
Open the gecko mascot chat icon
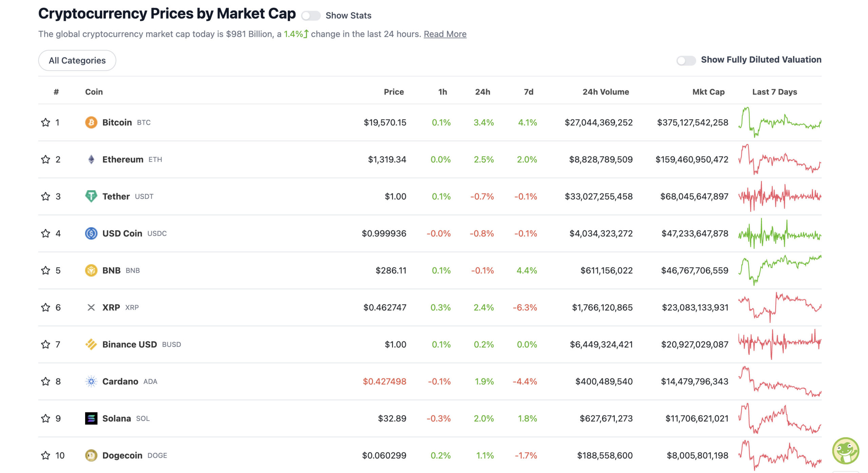[846, 451]
